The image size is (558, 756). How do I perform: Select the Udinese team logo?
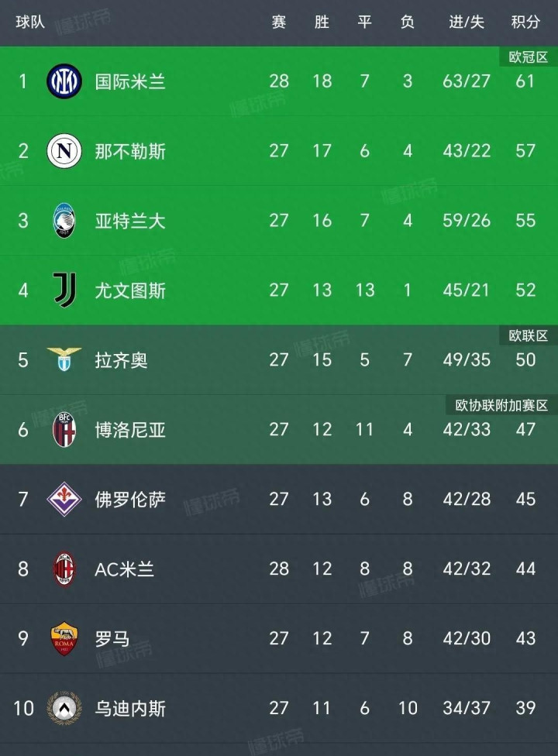point(64,708)
